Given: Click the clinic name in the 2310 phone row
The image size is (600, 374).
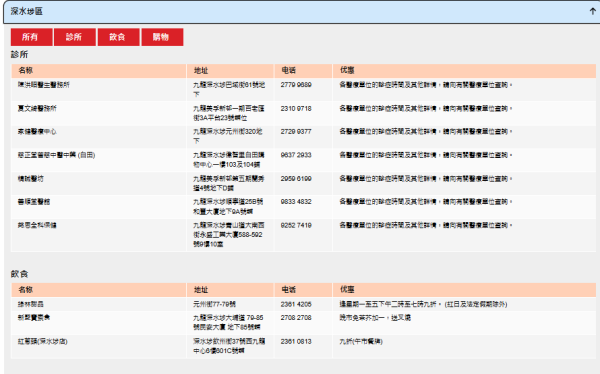Looking at the screenshot, I should point(37,109).
